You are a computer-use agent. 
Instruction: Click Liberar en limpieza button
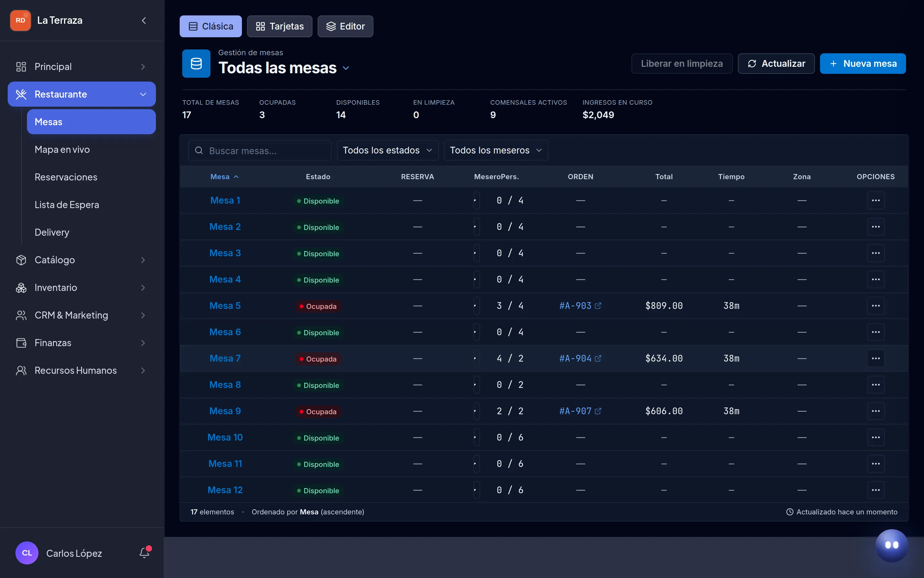coord(681,64)
